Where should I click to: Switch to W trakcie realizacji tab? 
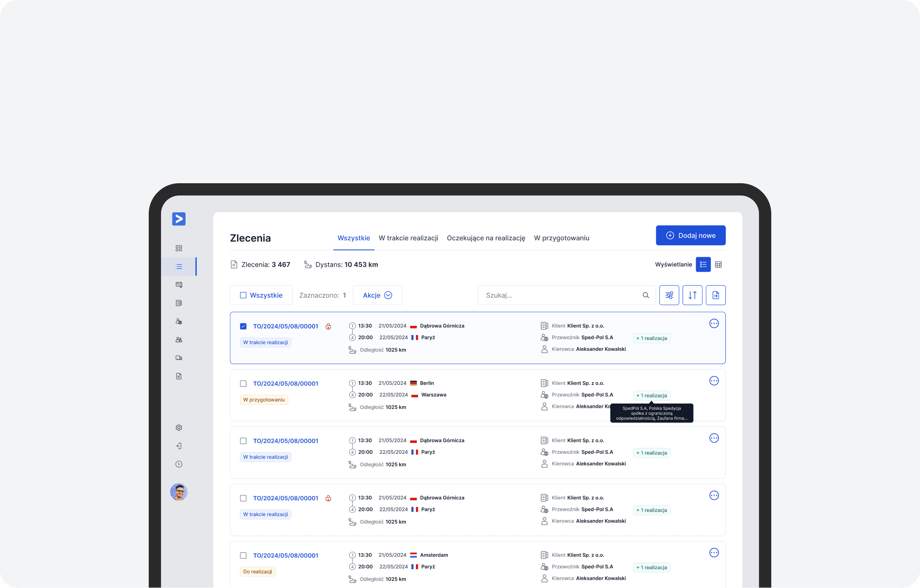(408, 238)
